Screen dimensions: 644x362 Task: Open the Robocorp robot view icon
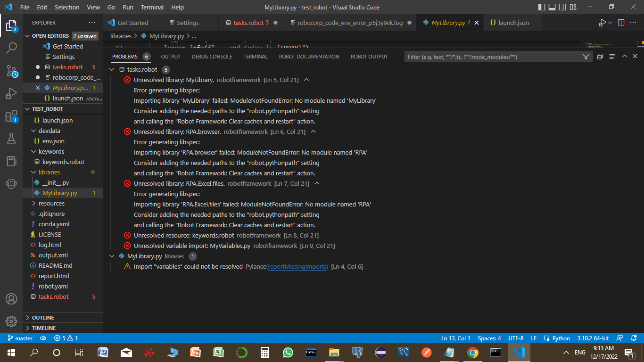[11, 184]
